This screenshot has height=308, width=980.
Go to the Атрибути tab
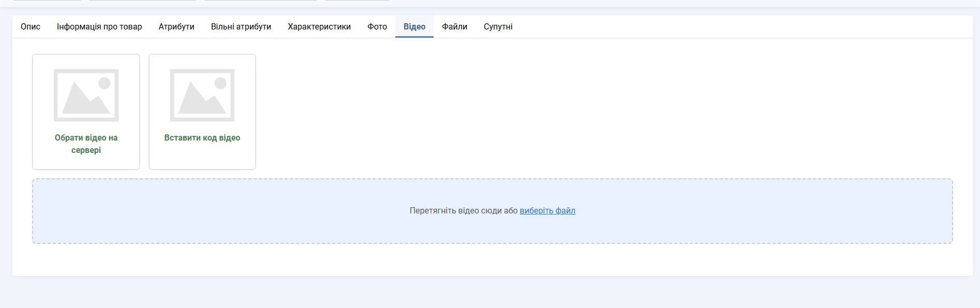tap(176, 27)
